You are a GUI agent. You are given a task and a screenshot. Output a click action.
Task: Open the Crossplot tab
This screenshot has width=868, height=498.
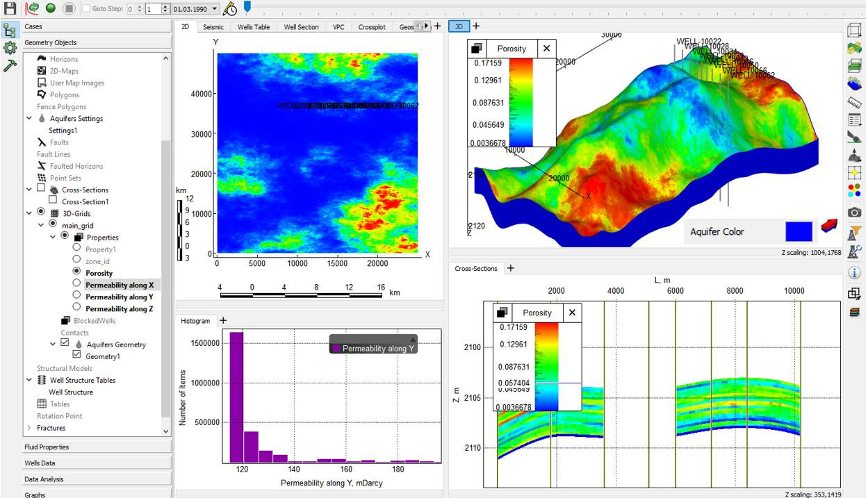click(x=372, y=27)
